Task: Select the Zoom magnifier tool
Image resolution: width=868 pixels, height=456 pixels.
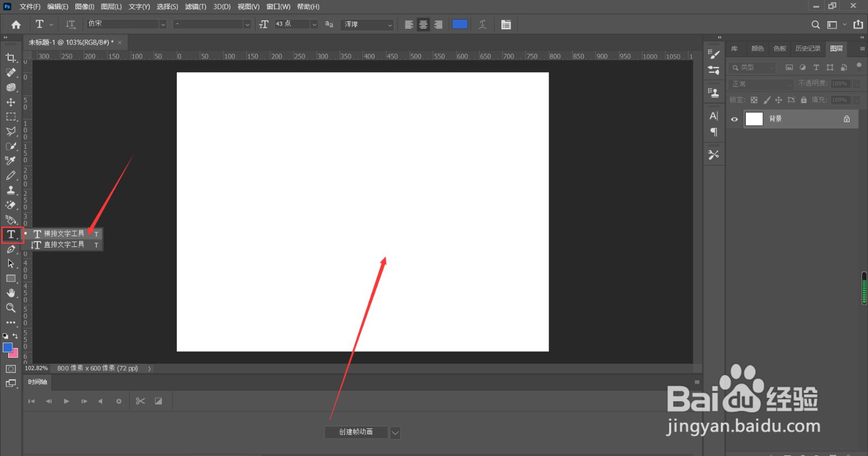Action: [11, 308]
